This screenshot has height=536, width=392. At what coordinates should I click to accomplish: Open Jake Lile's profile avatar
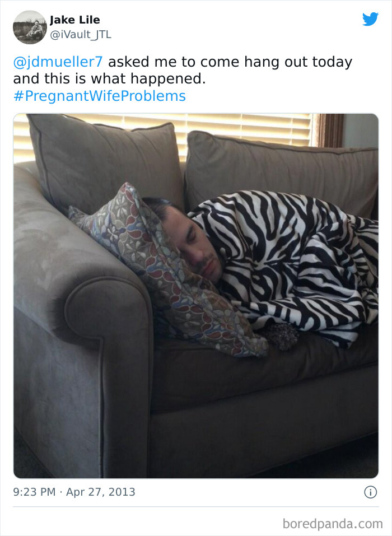[x=30, y=26]
